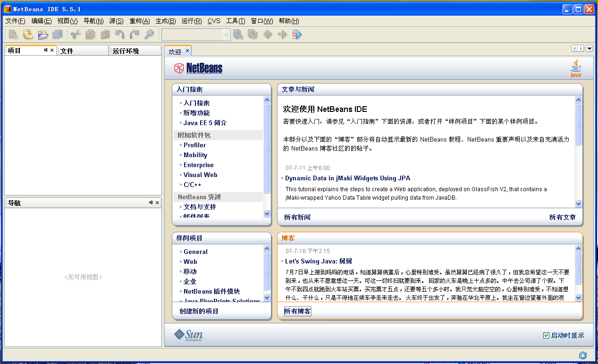Open the 所有新闻 link
The width and height of the screenshot is (598, 364).
pos(297,217)
